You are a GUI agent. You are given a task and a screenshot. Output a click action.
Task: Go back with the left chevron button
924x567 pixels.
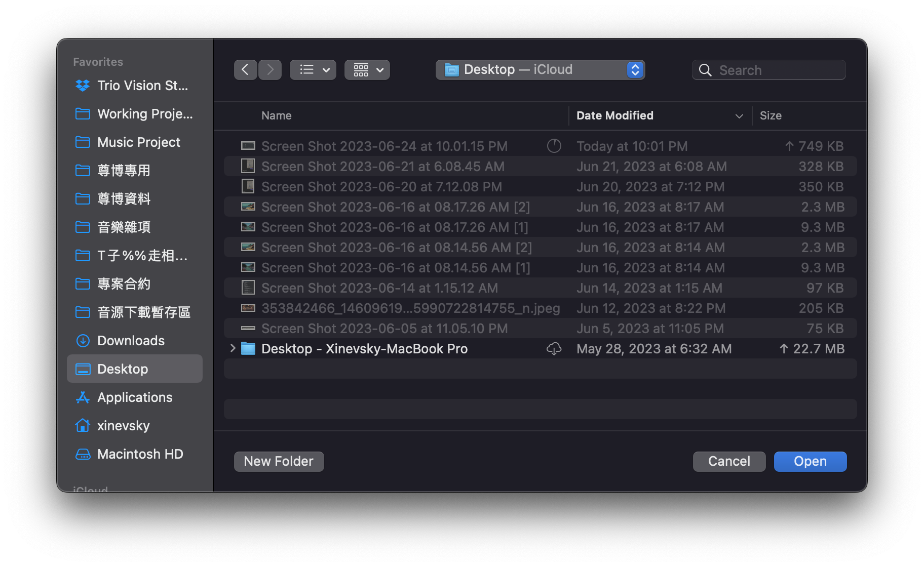(245, 70)
